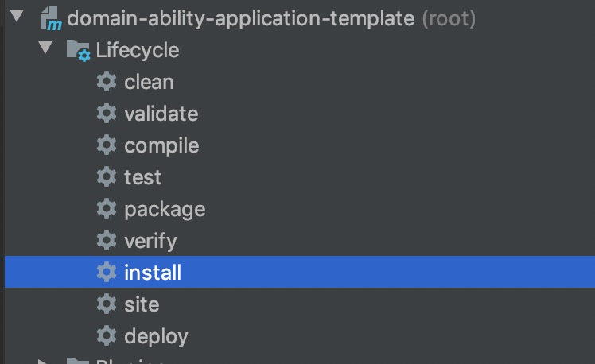Click the gear icon beside the test phase
595x364 pixels.
click(106, 177)
